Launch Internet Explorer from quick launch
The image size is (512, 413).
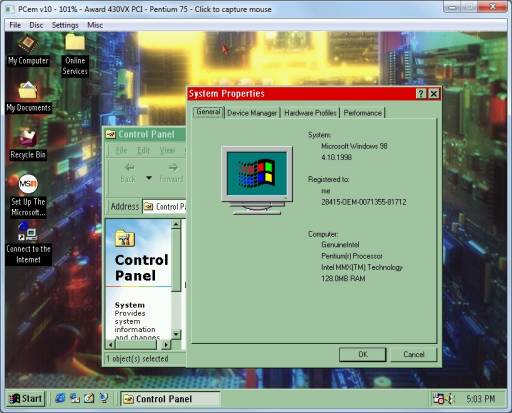coord(61,398)
